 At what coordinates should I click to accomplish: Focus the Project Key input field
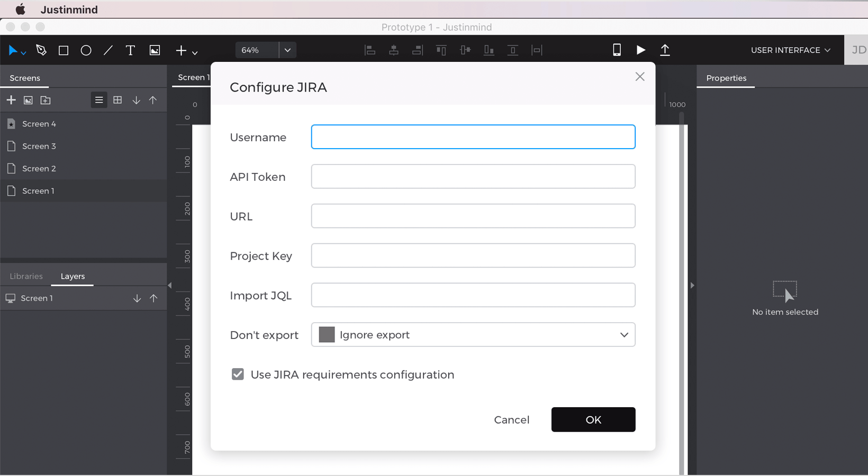coord(473,255)
